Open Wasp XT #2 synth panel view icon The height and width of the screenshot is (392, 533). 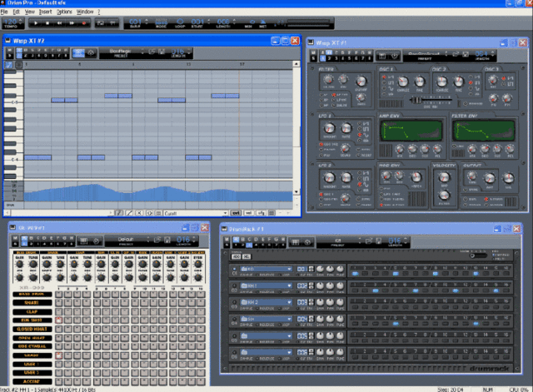91,53
